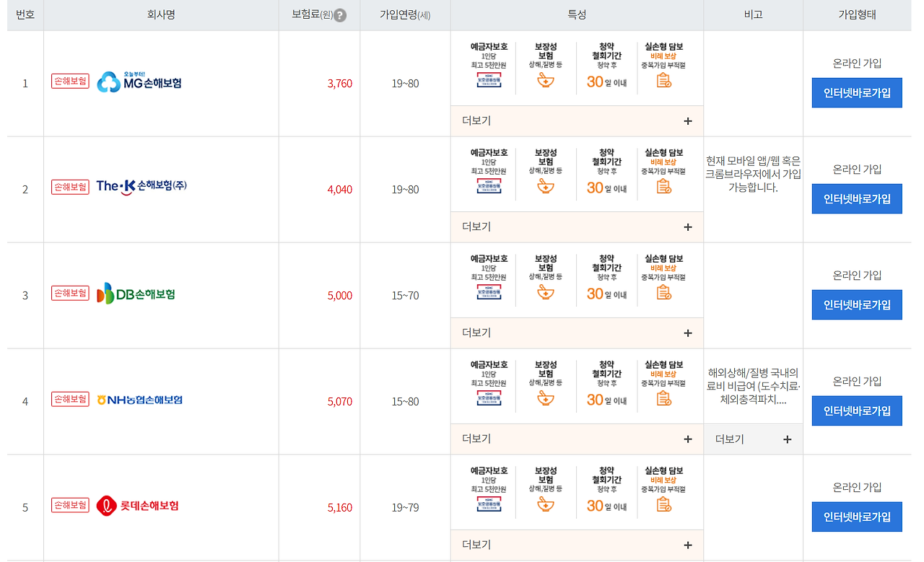Click the MG손해보험 company logo

pos(139,82)
